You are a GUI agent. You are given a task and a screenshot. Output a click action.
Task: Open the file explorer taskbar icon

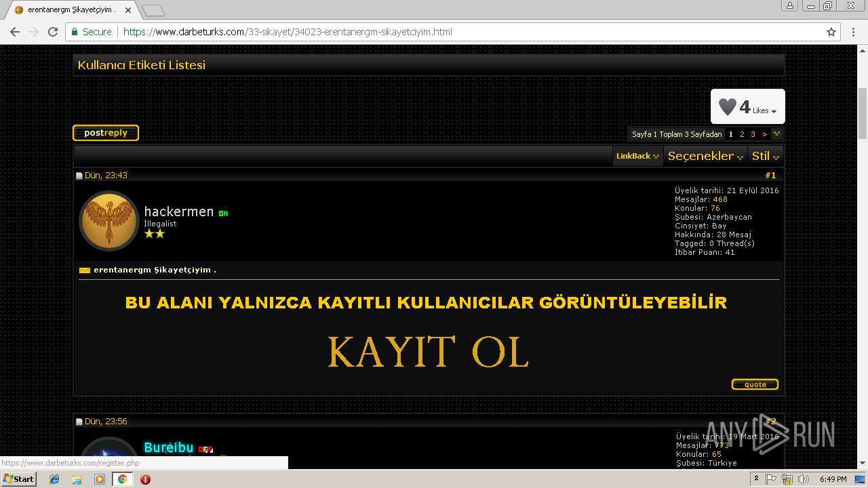pos(77,479)
